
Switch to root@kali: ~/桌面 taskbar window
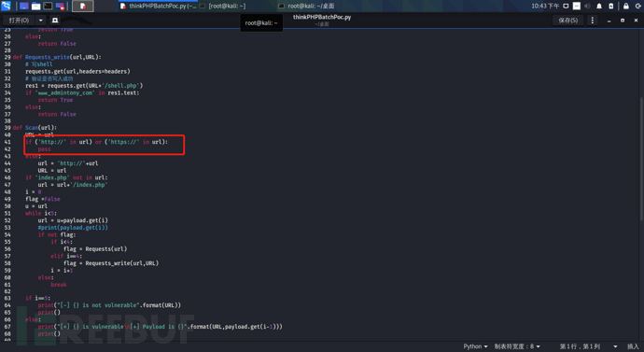pos(306,7)
